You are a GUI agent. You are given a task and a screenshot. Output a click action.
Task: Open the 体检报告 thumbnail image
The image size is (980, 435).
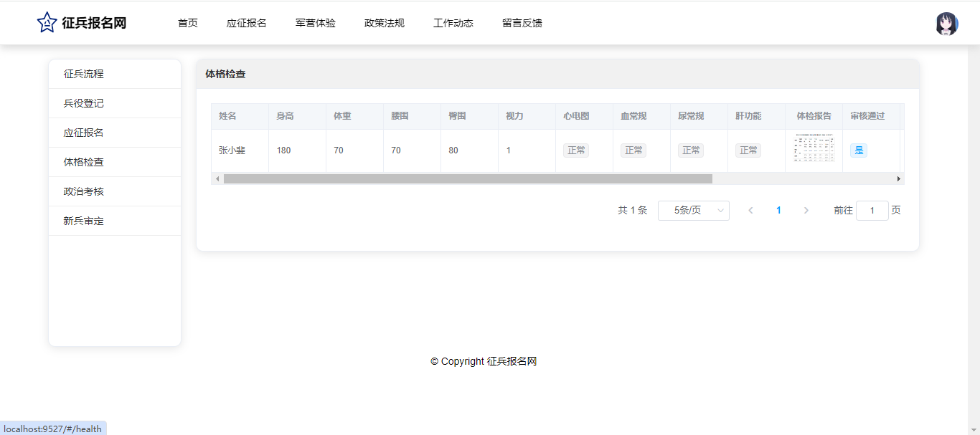click(x=814, y=147)
